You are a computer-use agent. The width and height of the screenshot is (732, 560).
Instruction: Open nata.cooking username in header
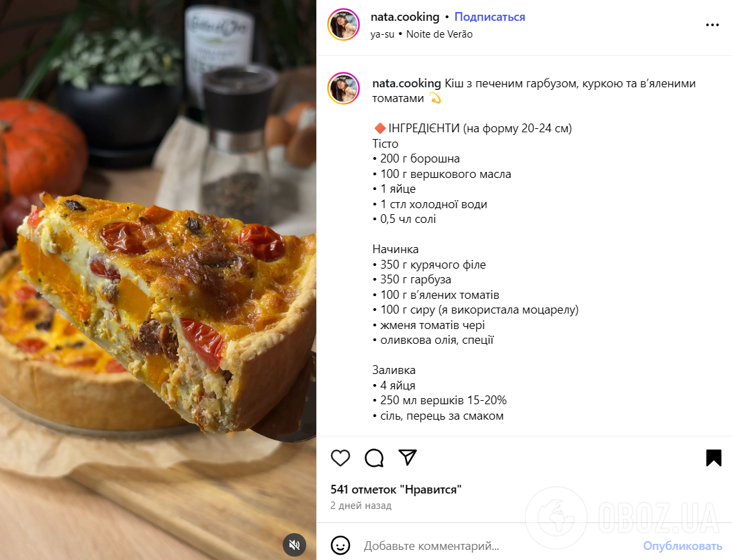[405, 17]
